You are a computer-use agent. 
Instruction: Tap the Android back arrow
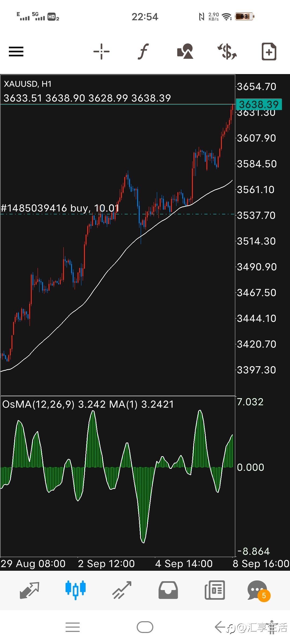click(x=220, y=627)
